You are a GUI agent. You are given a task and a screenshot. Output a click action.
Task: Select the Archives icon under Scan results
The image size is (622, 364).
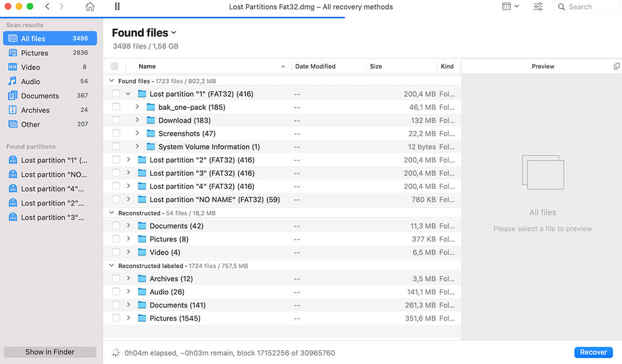point(13,110)
